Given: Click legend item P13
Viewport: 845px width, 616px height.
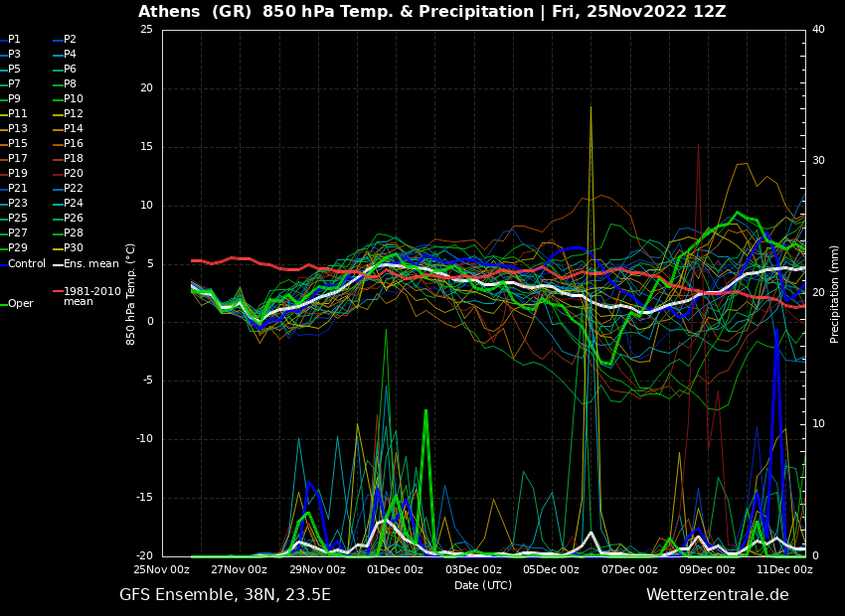Looking at the screenshot, I should 14,129.
